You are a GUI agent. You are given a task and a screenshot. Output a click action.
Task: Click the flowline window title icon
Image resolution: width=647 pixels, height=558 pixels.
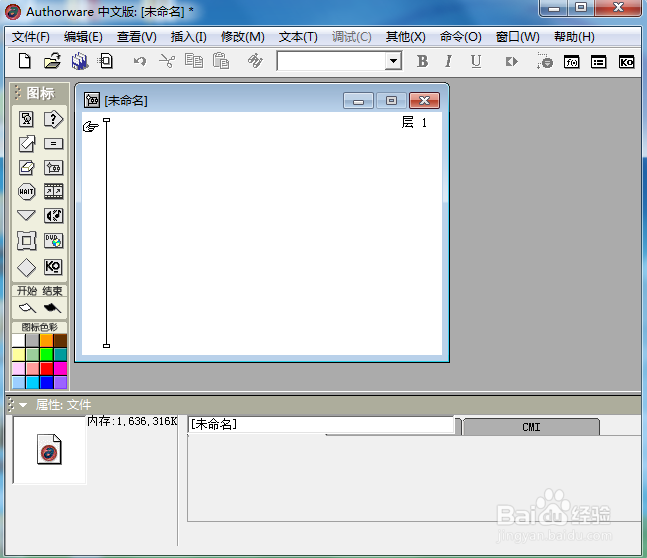coord(92,100)
